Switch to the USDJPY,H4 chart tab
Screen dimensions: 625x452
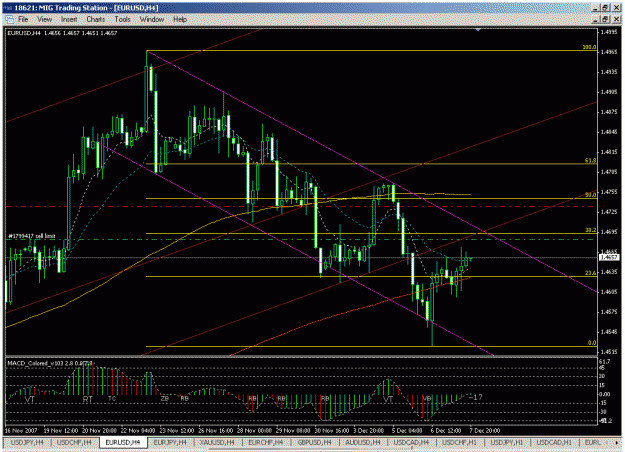[x=27, y=442]
